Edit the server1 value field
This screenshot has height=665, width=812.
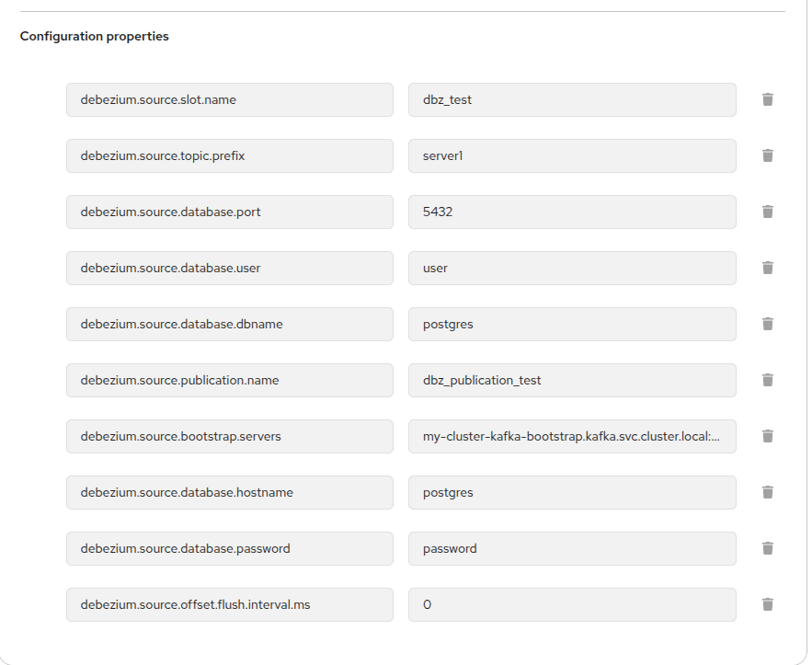click(571, 155)
